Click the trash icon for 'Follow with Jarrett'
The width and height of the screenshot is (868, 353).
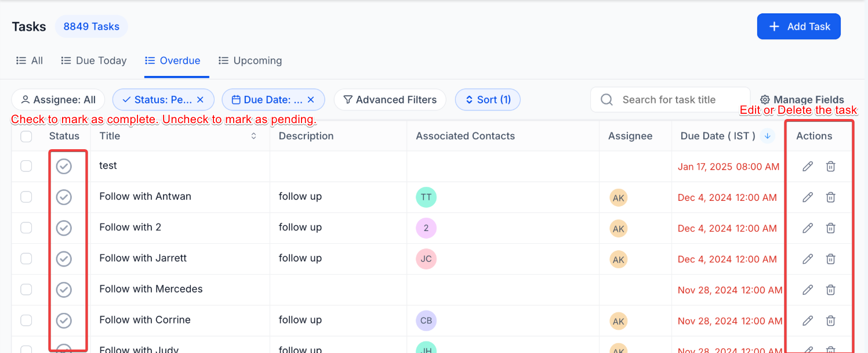pos(830,259)
